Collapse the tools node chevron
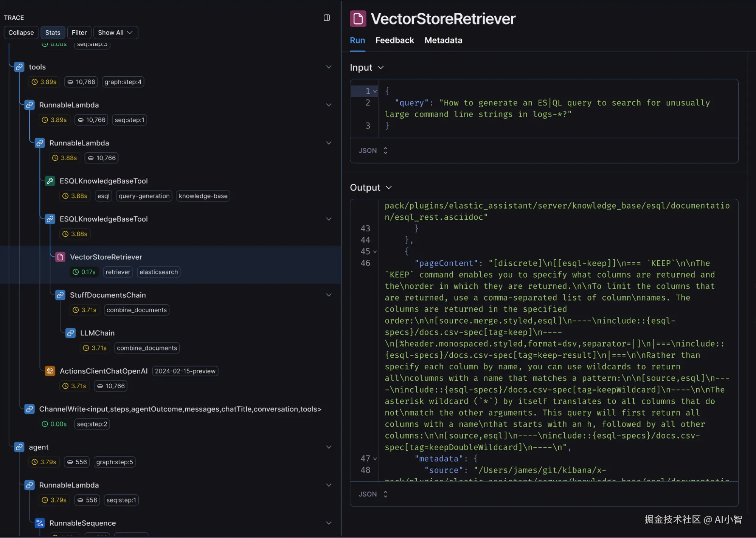This screenshot has width=756, height=538. 329,67
